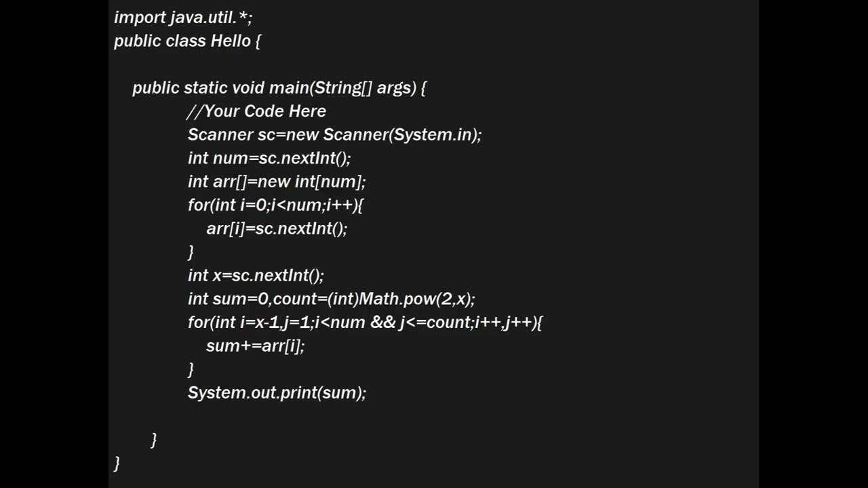This screenshot has width=868, height=488.
Task: Click the sum+=arr[i] statement
Action: pyautogui.click(x=255, y=346)
